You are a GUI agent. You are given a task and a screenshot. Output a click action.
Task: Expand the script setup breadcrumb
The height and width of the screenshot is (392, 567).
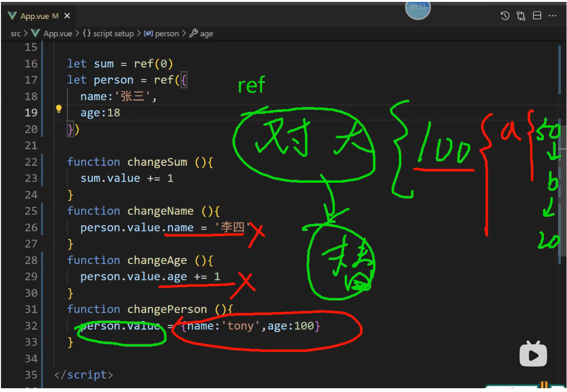tap(108, 34)
